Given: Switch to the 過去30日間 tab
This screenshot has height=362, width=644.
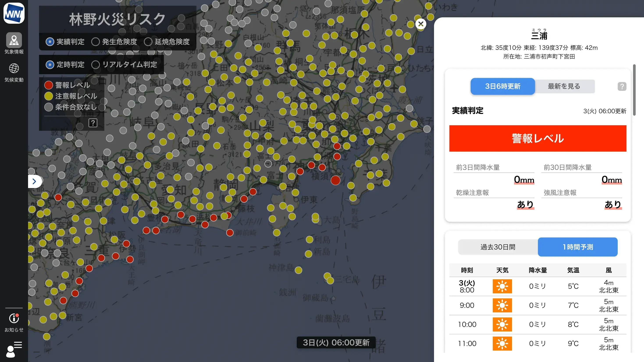Looking at the screenshot, I should (x=498, y=247).
